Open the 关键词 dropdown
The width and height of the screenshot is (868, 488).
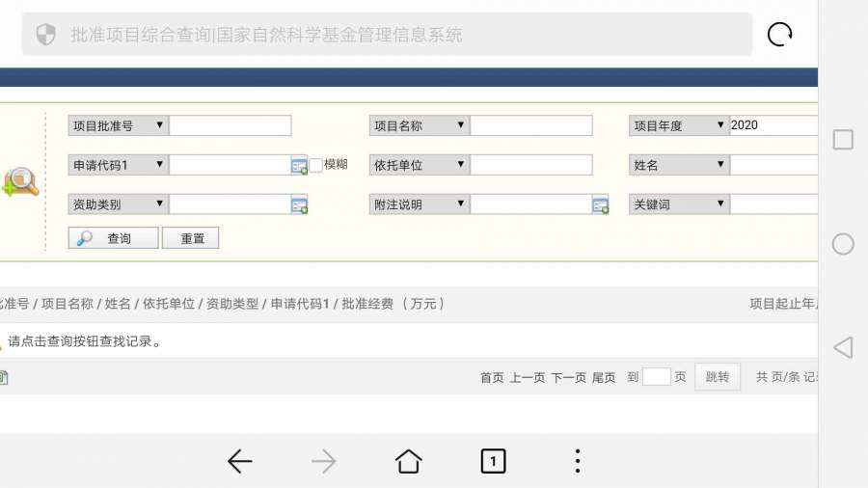pyautogui.click(x=679, y=204)
